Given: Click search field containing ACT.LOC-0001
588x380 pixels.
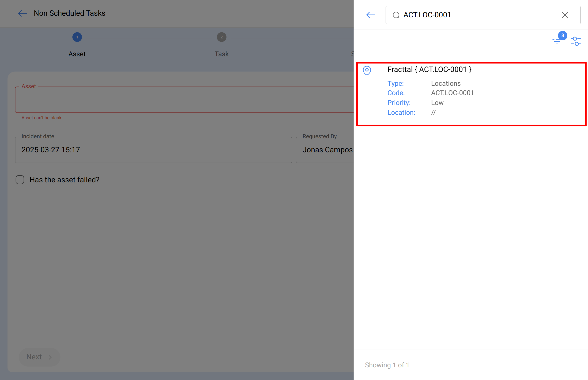Looking at the screenshot, I should point(483,15).
